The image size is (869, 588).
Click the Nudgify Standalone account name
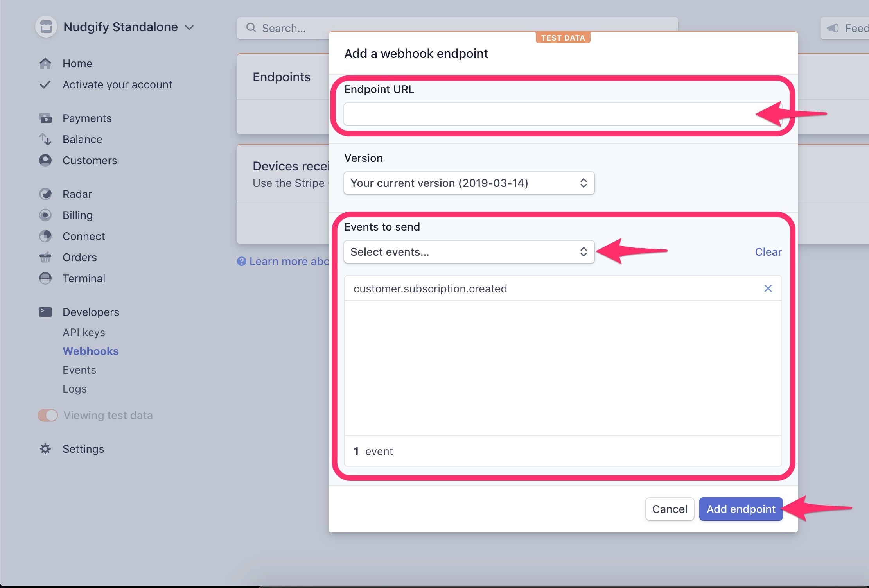[x=120, y=27]
